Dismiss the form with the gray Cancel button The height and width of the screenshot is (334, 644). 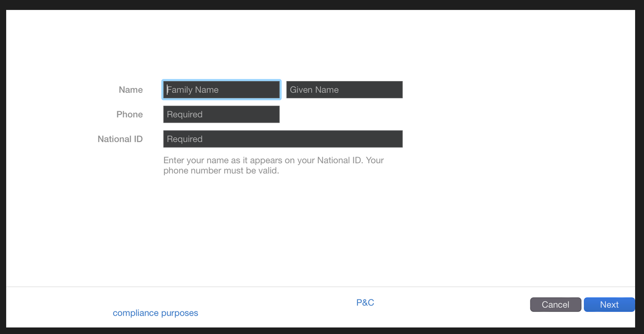(555, 305)
